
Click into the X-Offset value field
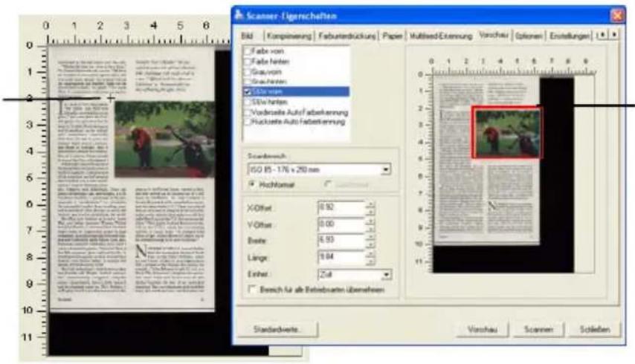[341, 208]
